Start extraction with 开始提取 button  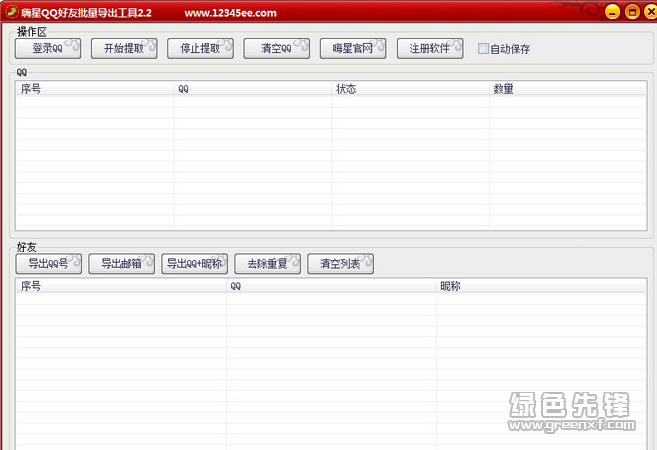124,49
